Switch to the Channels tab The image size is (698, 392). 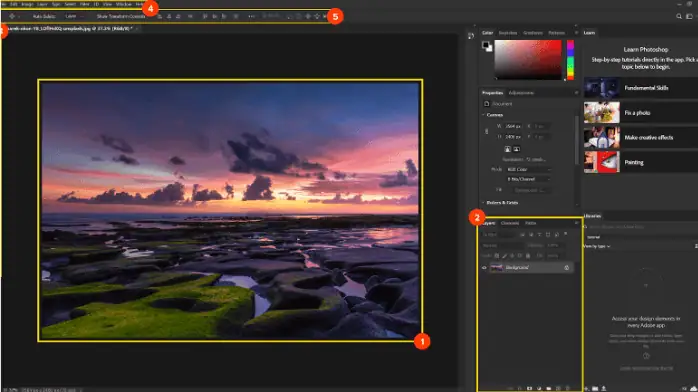(x=510, y=223)
